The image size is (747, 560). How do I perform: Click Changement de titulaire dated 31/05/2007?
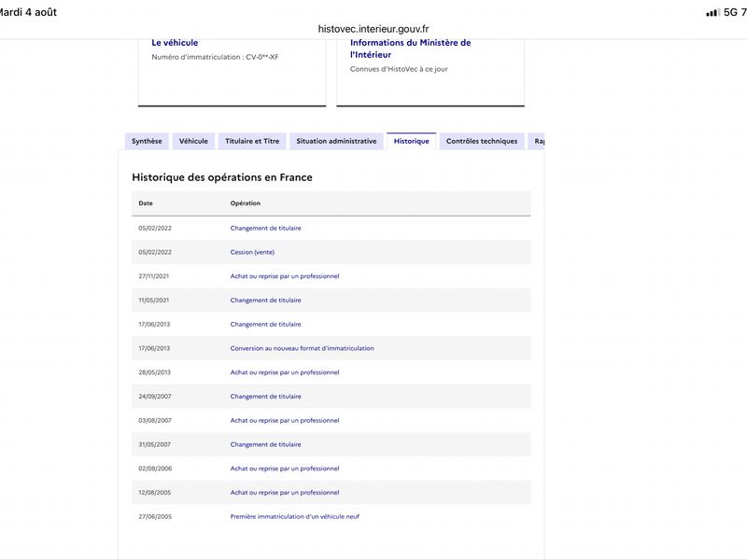(265, 444)
